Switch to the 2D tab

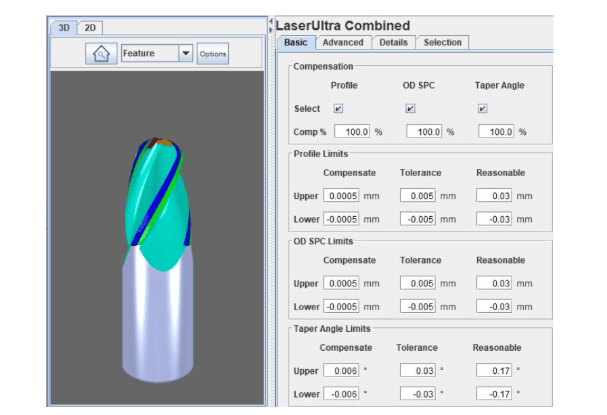pyautogui.click(x=90, y=27)
